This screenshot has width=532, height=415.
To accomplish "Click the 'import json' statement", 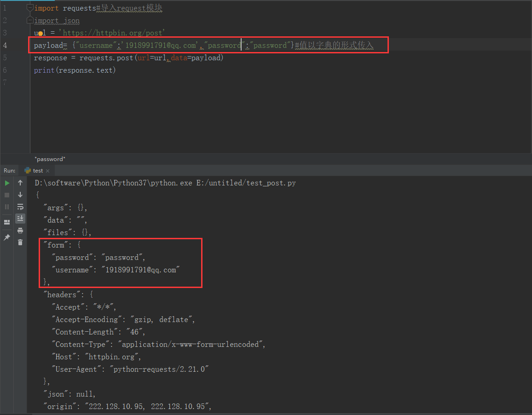I will (57, 21).
